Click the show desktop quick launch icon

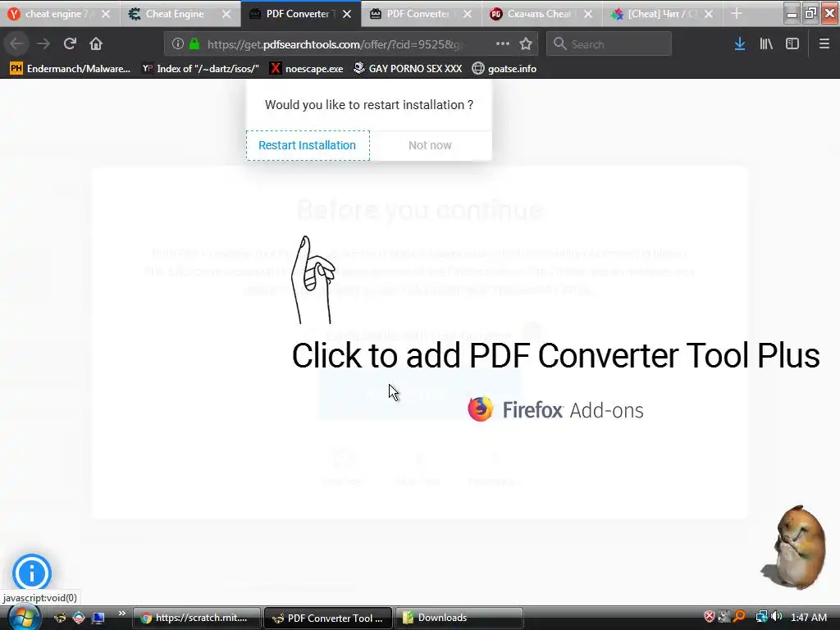(98, 618)
